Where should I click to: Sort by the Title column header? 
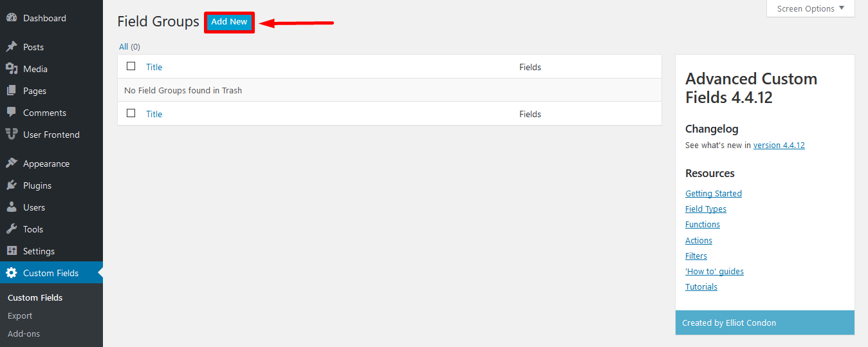click(x=154, y=67)
